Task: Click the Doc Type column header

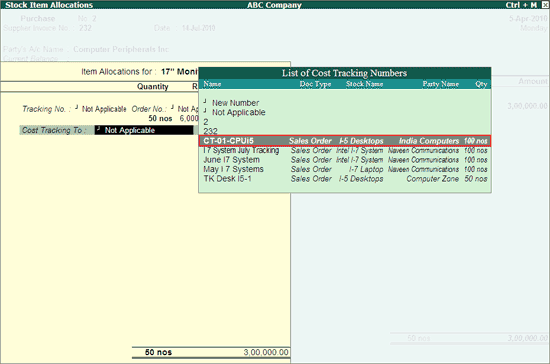Action: click(315, 84)
